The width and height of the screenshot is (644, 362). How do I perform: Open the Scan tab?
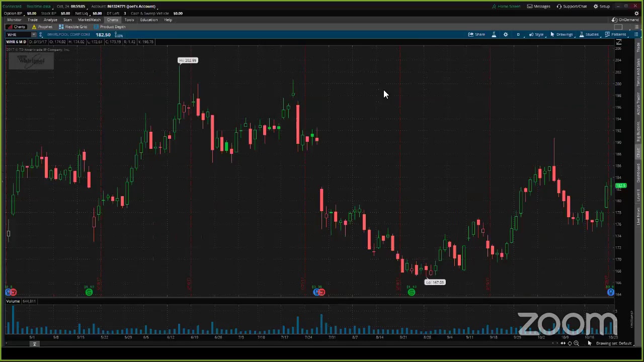click(x=67, y=20)
